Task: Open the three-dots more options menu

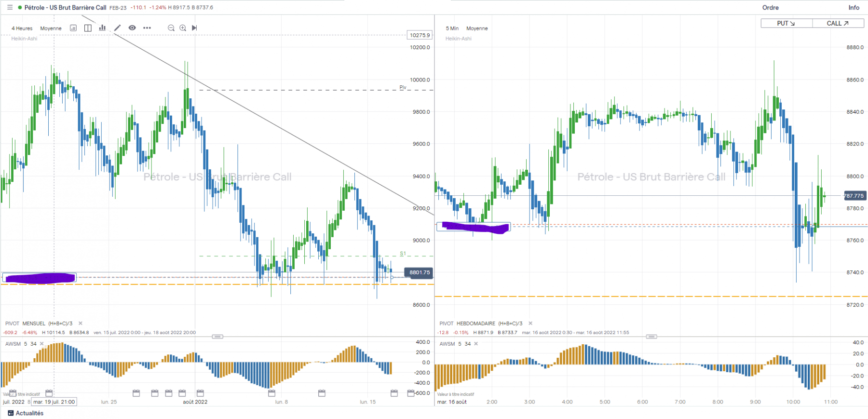Action: pos(147,28)
